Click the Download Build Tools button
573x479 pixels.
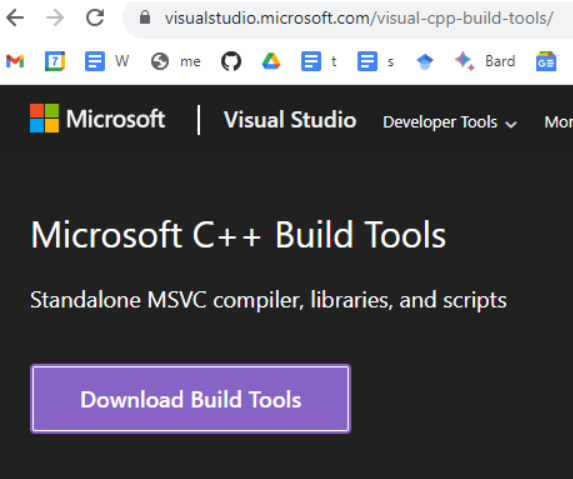pyautogui.click(x=190, y=399)
